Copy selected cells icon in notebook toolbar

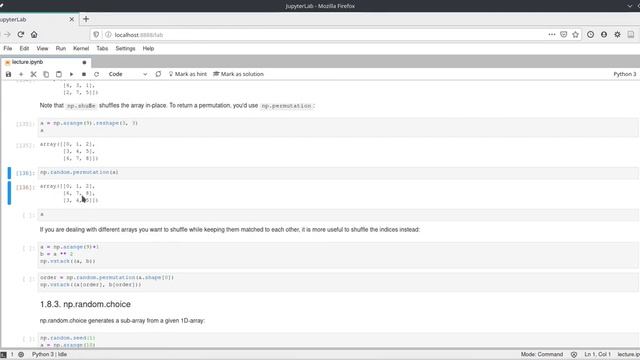46,74
